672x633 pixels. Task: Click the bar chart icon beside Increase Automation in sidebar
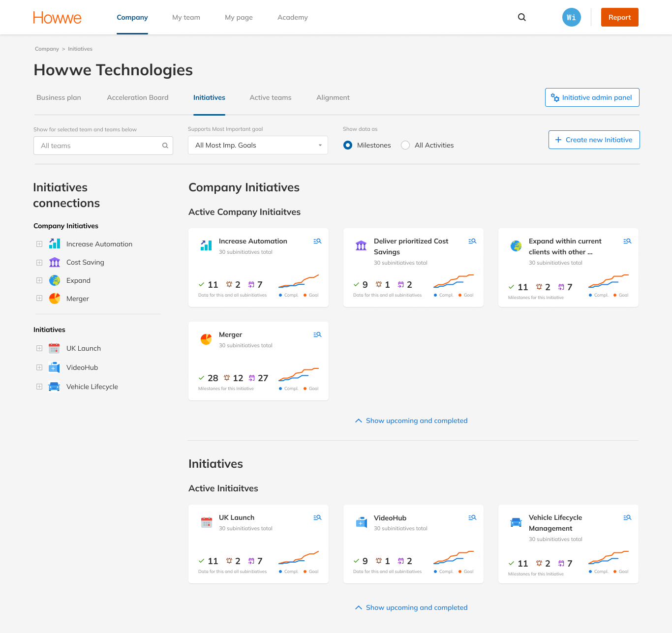coord(55,243)
